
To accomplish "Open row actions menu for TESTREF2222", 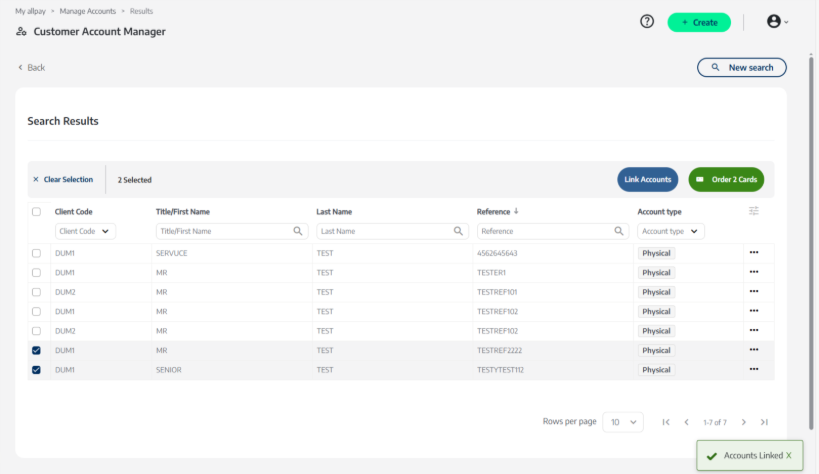I will coord(754,350).
